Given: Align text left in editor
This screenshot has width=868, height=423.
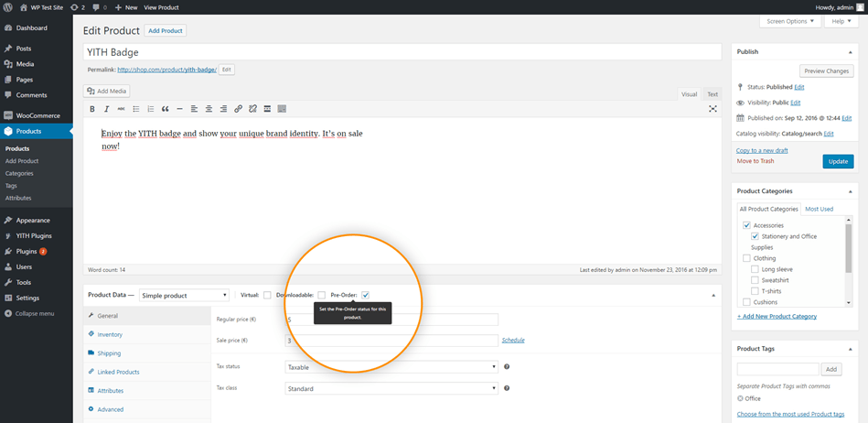Looking at the screenshot, I should tap(194, 109).
